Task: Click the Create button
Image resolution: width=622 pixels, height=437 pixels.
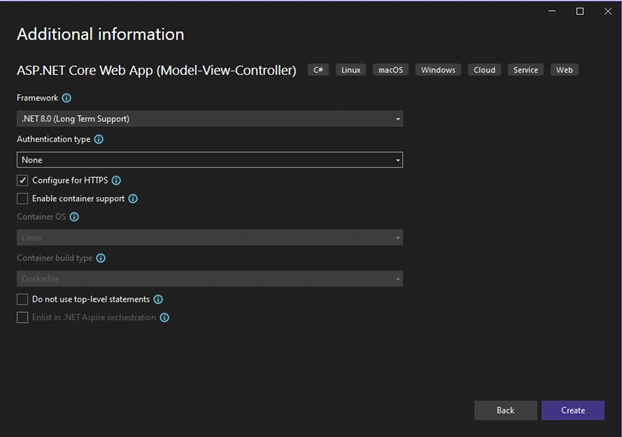Action: pos(573,410)
